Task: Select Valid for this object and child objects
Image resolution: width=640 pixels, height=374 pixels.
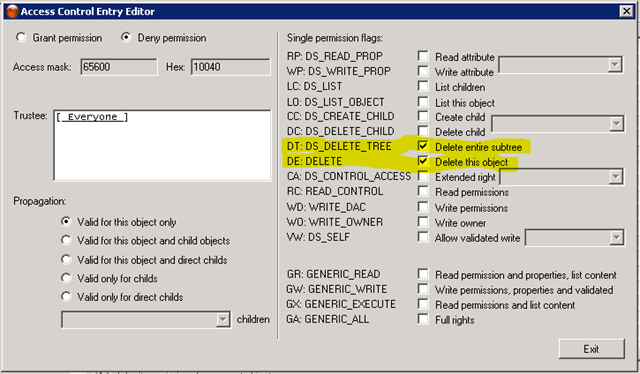Action: (66, 240)
